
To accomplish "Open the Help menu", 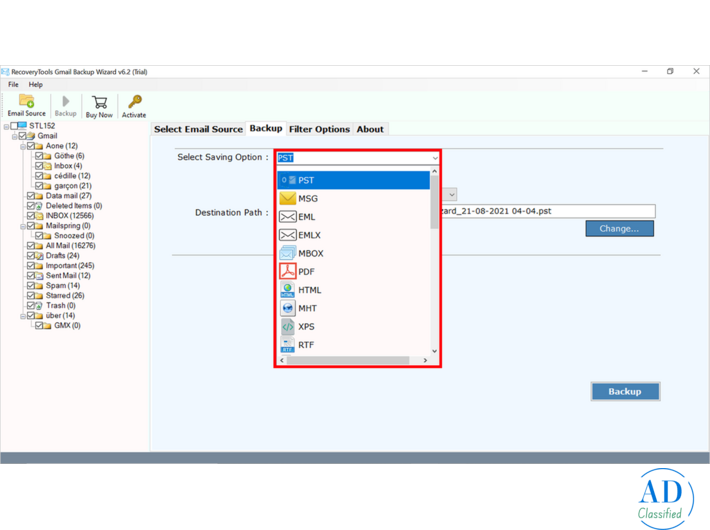I will (x=35, y=84).
